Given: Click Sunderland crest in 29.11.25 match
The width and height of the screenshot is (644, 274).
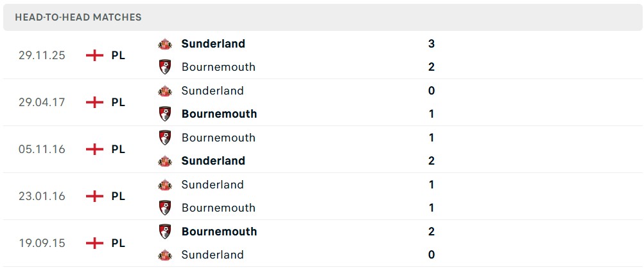Looking at the screenshot, I should (x=165, y=44).
